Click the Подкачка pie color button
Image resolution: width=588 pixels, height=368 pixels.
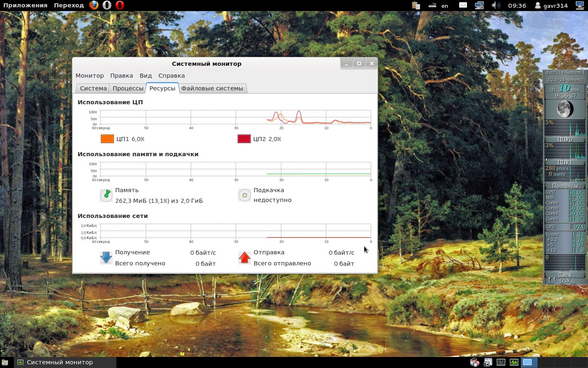coord(245,195)
